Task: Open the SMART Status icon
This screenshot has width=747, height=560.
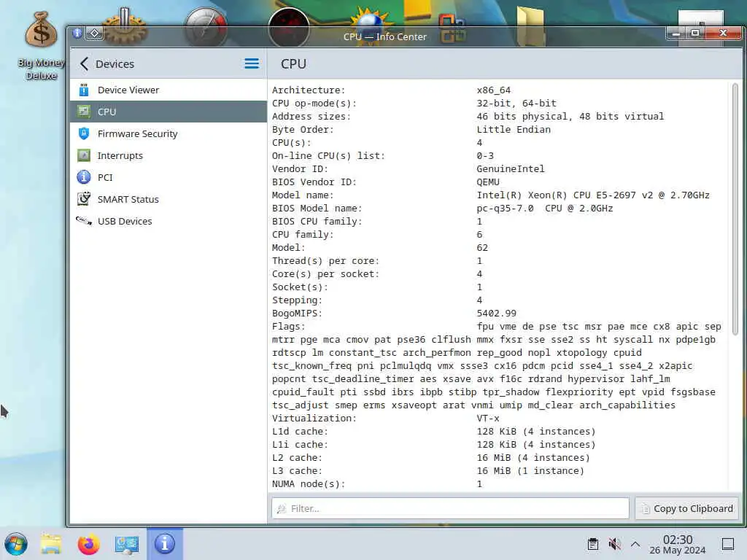Action: point(84,199)
